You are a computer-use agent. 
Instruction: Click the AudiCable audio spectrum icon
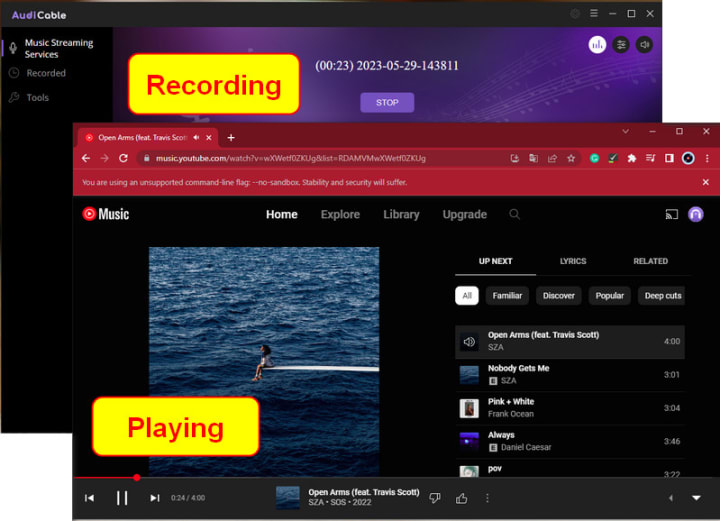pos(597,45)
